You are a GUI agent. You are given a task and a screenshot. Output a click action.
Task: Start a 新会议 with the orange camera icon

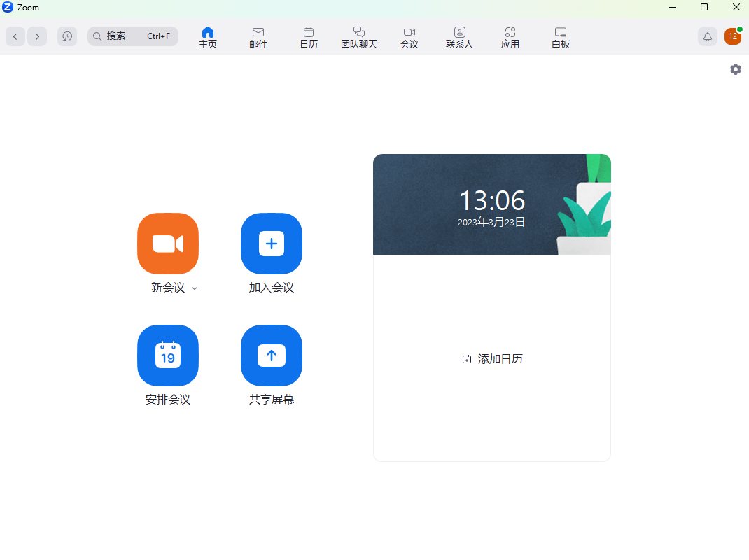tap(167, 244)
